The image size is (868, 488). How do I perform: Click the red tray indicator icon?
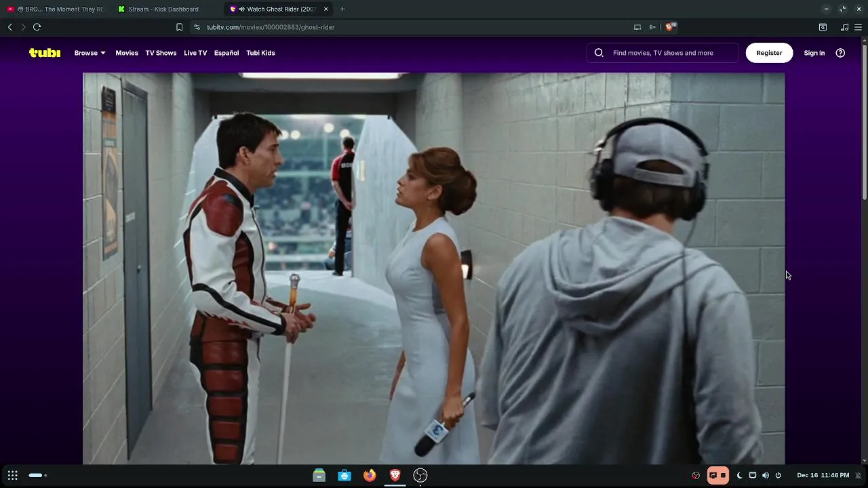pos(696,475)
